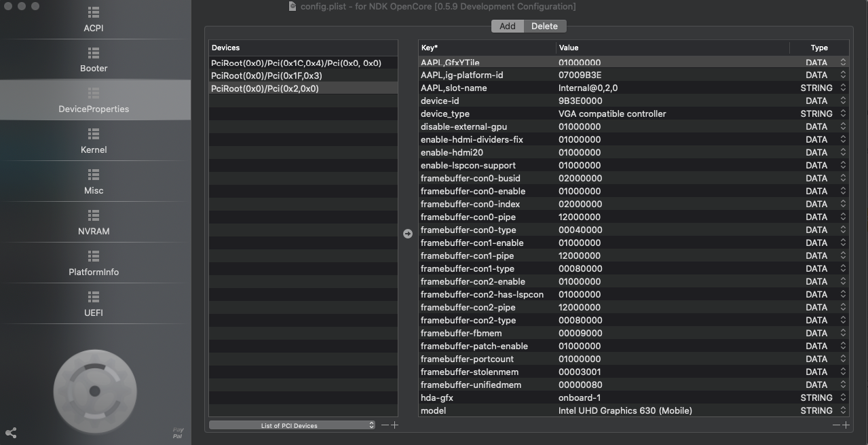This screenshot has height=445, width=868.
Task: Open the UEFI section icon
Action: click(x=94, y=298)
